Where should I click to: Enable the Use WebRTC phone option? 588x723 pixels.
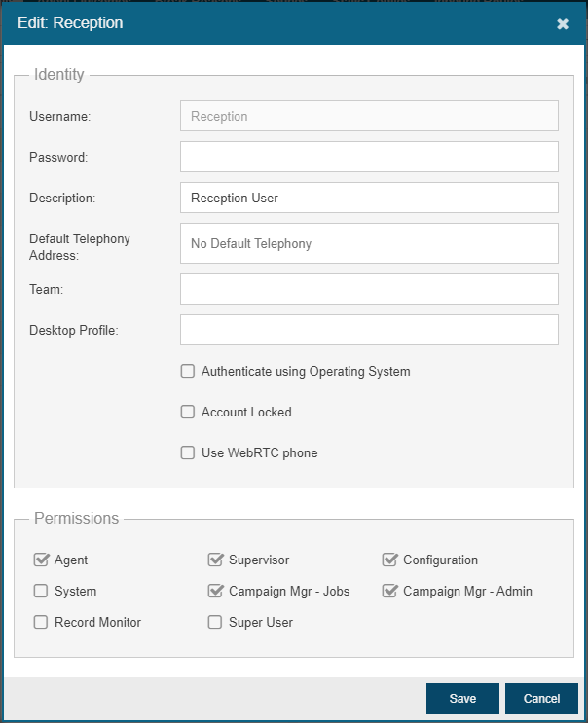coord(188,452)
